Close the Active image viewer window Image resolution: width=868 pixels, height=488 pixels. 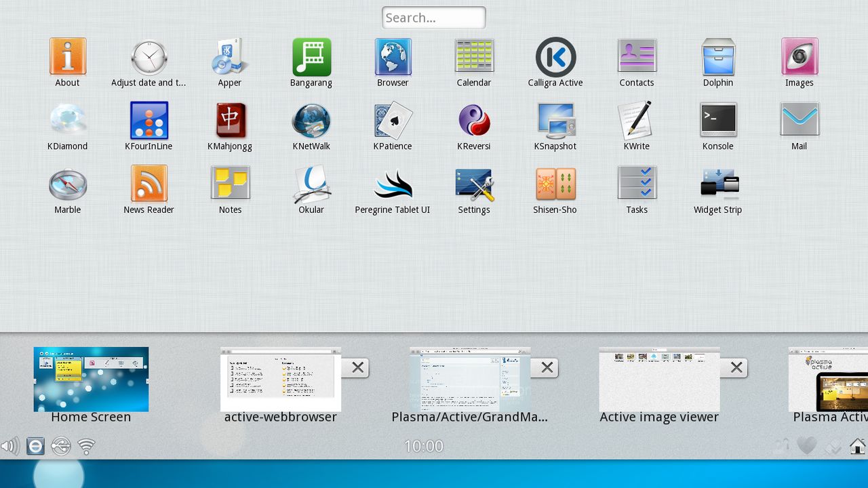736,367
